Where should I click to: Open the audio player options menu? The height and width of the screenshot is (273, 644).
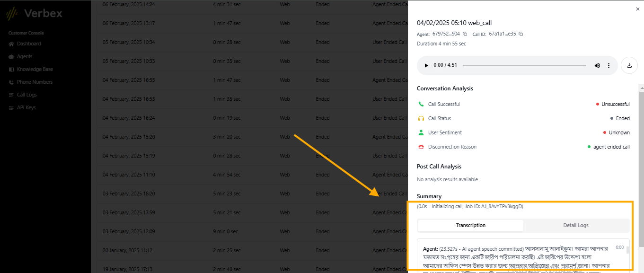pos(609,65)
